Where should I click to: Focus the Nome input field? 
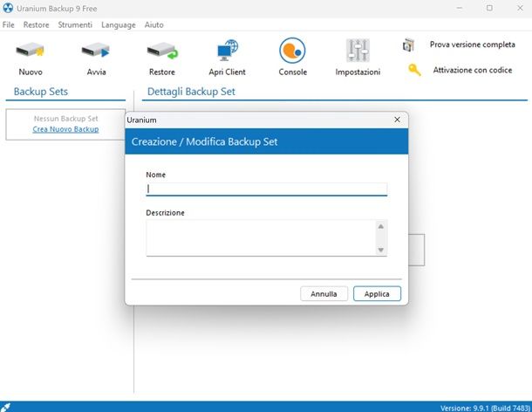tap(266, 189)
